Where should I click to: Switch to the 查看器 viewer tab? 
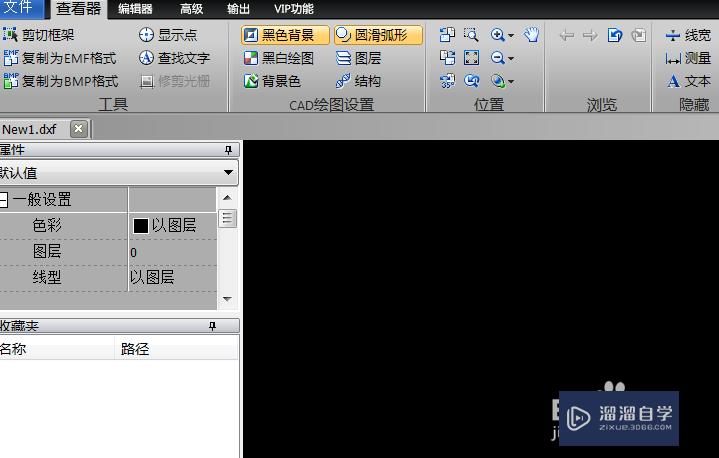click(78, 9)
